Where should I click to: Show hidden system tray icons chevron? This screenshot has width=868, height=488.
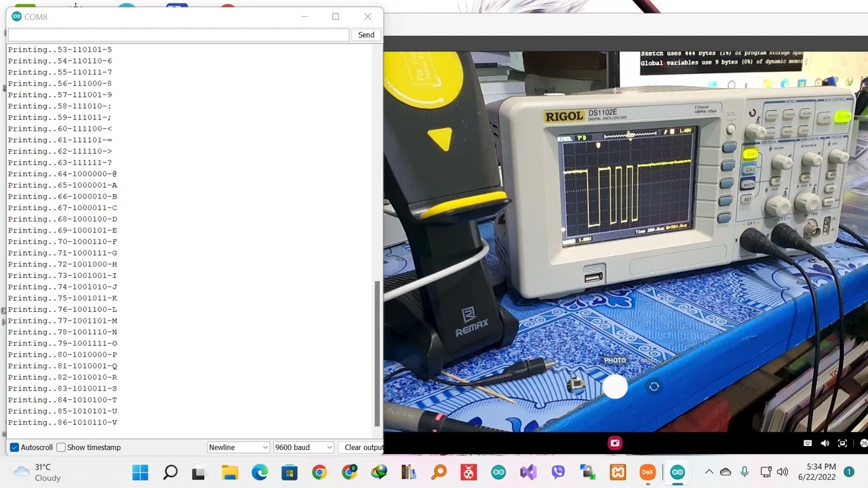(x=709, y=472)
